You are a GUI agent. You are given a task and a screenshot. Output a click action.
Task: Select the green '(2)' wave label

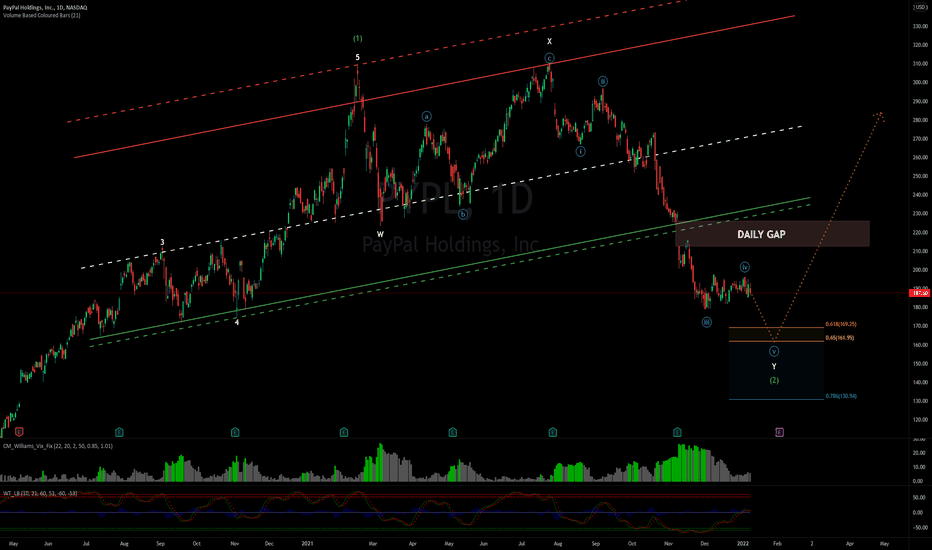pyautogui.click(x=774, y=381)
